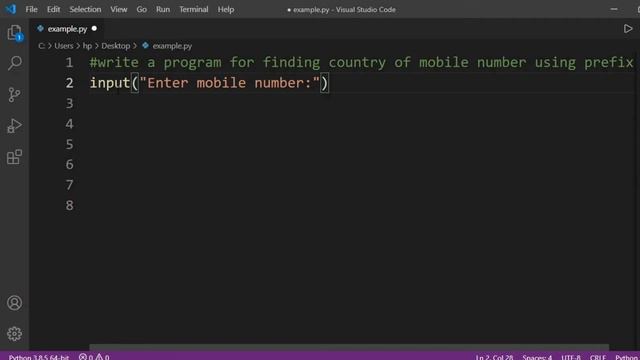This screenshot has width=640, height=360.
Task: Click line number 3 in the gutter
Action: (x=69, y=103)
